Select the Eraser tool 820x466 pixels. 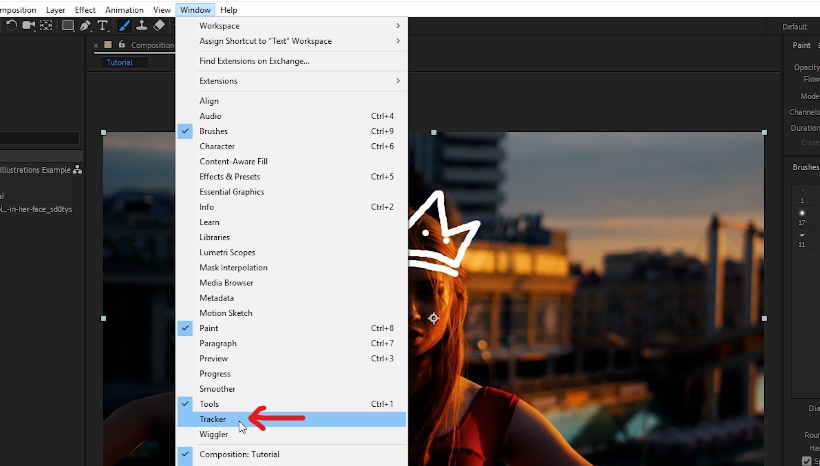pyautogui.click(x=159, y=25)
